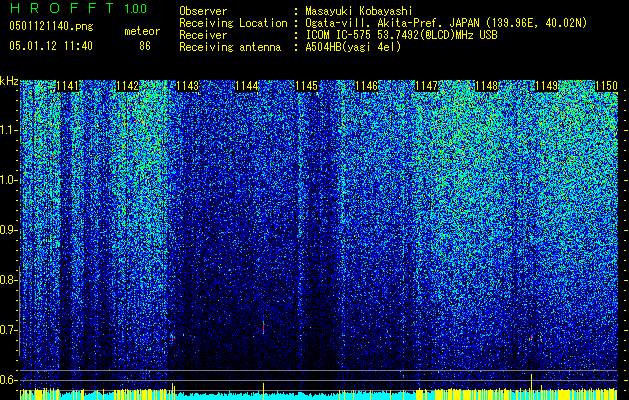The height and width of the screenshot is (400, 629).
Task: Select the location text Ogata-vill. Akita-Pref. JAPAN
Action: coord(392,23)
